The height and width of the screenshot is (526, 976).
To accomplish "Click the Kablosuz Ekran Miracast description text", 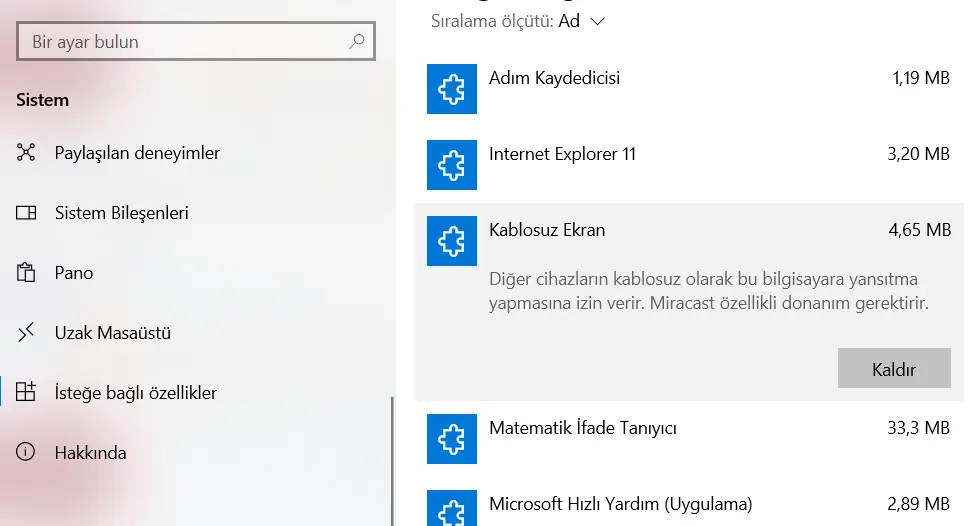I will [708, 291].
